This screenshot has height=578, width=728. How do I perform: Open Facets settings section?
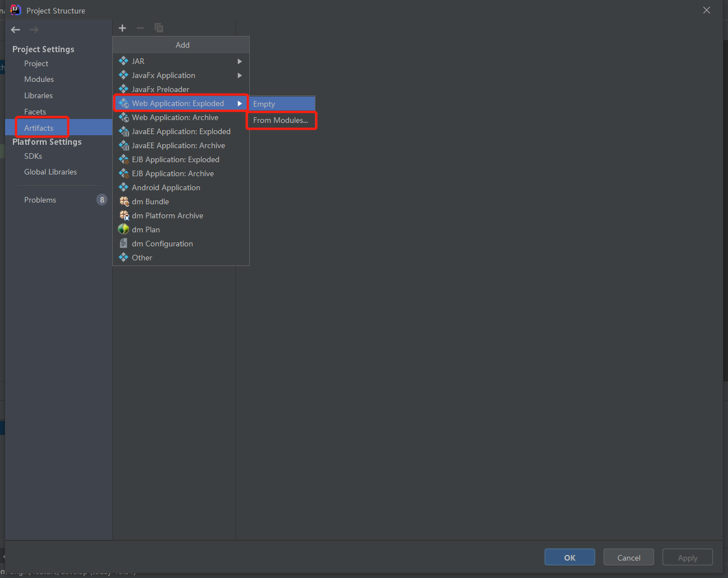tap(58, 112)
